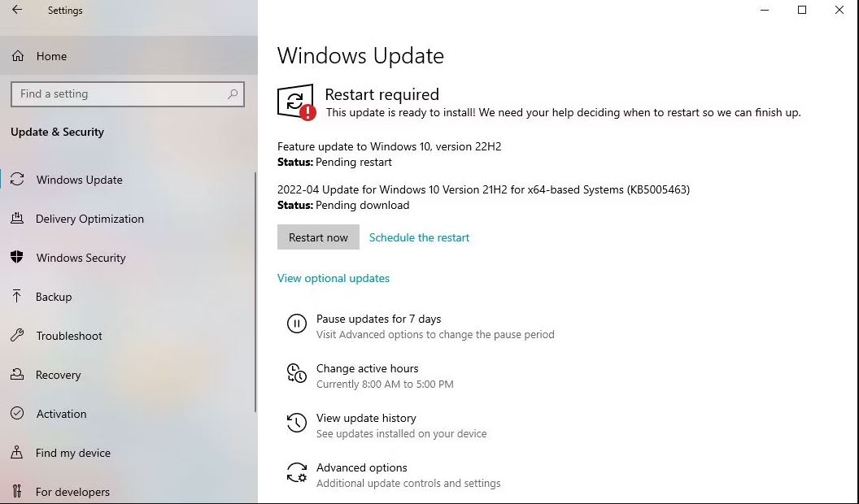Minimize the Settings window
Screen dimensions: 859x504
(x=765, y=10)
